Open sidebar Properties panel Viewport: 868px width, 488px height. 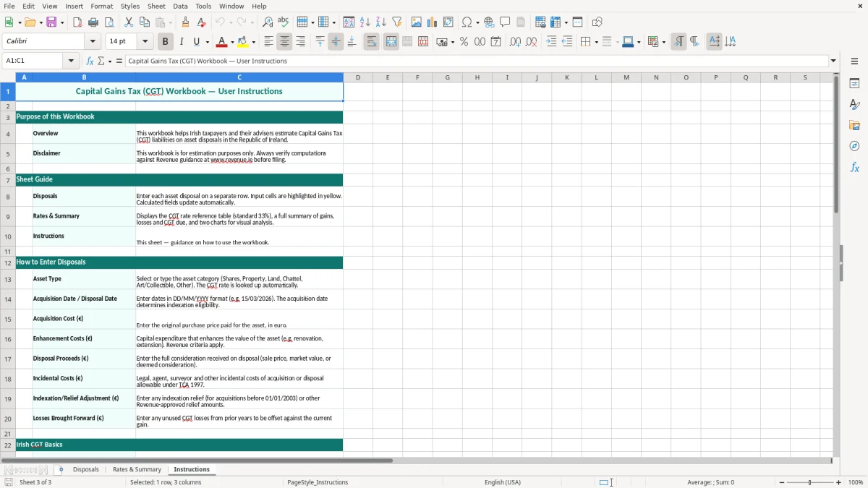click(854, 84)
